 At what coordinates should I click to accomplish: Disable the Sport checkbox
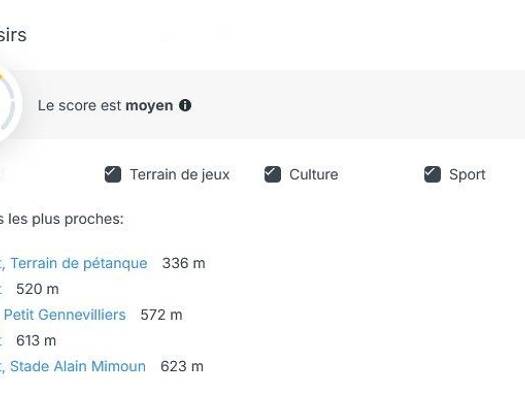432,174
